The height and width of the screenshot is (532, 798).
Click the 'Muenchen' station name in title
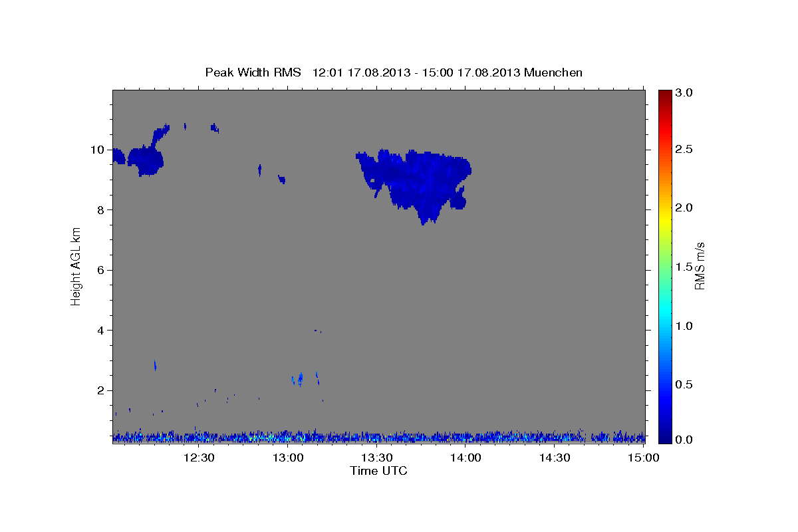click(553, 72)
